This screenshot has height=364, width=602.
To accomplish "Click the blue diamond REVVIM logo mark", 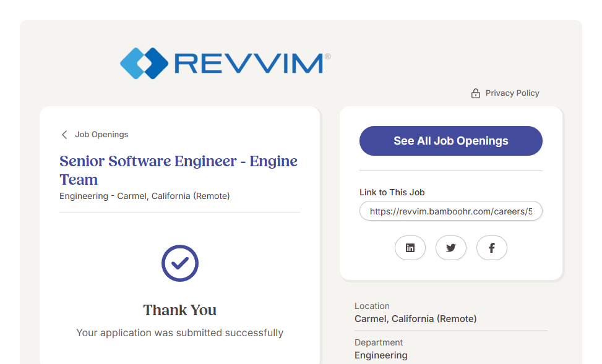I will 144,63.
